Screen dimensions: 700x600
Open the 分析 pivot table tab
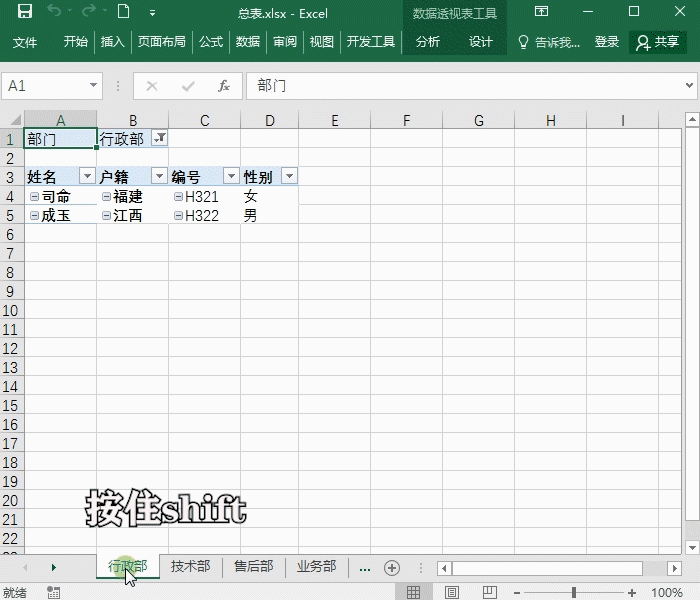428,42
